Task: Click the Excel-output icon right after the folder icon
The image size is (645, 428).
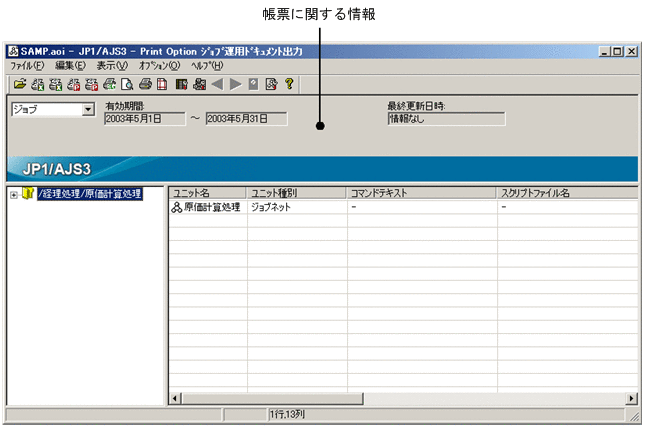Action: 37,84
